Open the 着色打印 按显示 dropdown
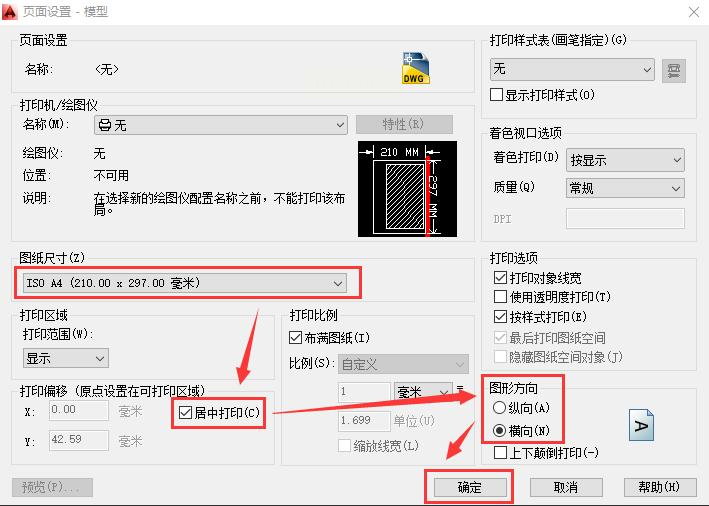 (x=625, y=160)
